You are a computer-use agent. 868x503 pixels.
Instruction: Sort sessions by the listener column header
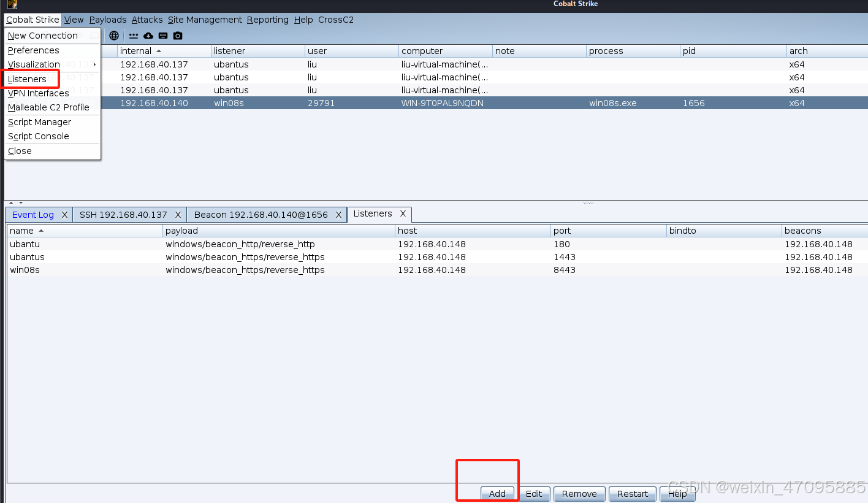257,51
